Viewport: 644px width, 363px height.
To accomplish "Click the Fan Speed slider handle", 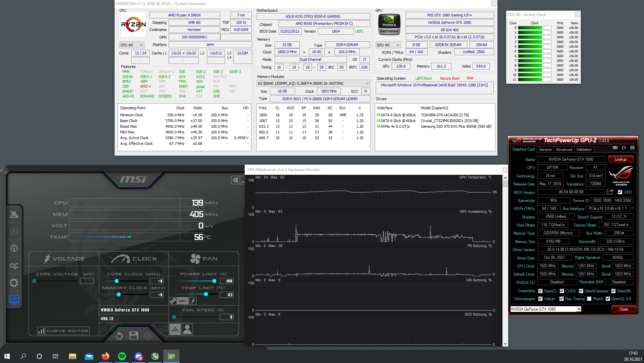I will pos(174,317).
